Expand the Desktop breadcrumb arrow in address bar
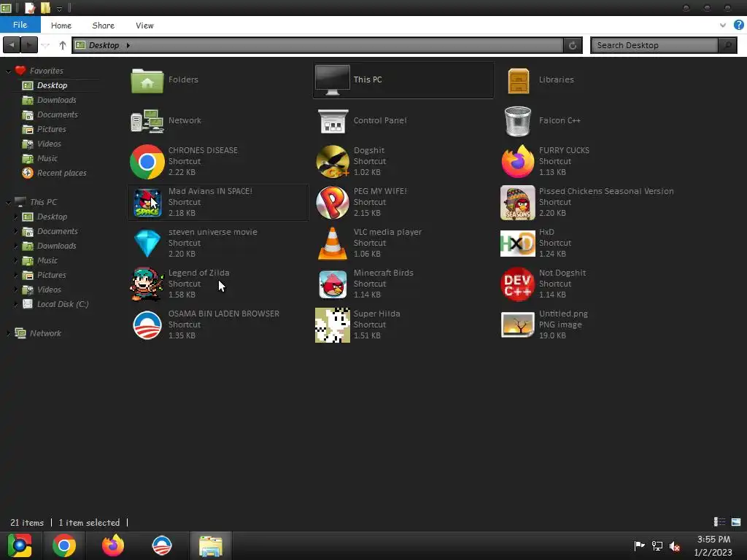 click(x=128, y=45)
